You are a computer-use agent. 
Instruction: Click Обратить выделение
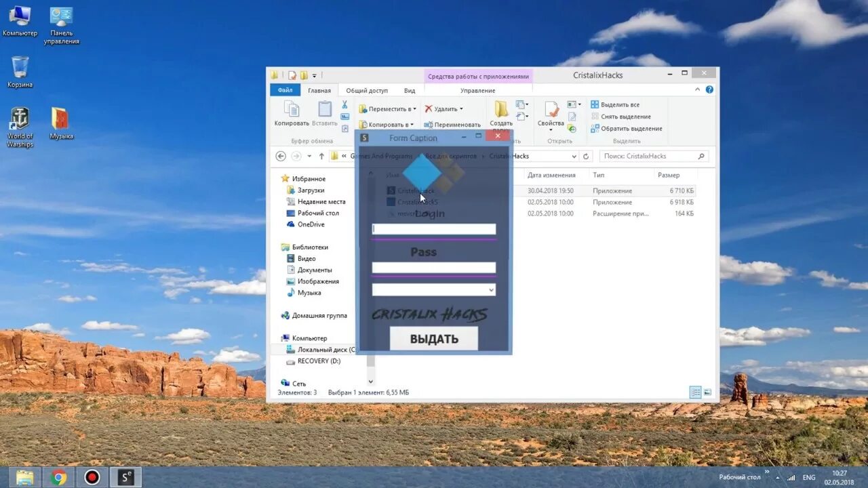626,129
